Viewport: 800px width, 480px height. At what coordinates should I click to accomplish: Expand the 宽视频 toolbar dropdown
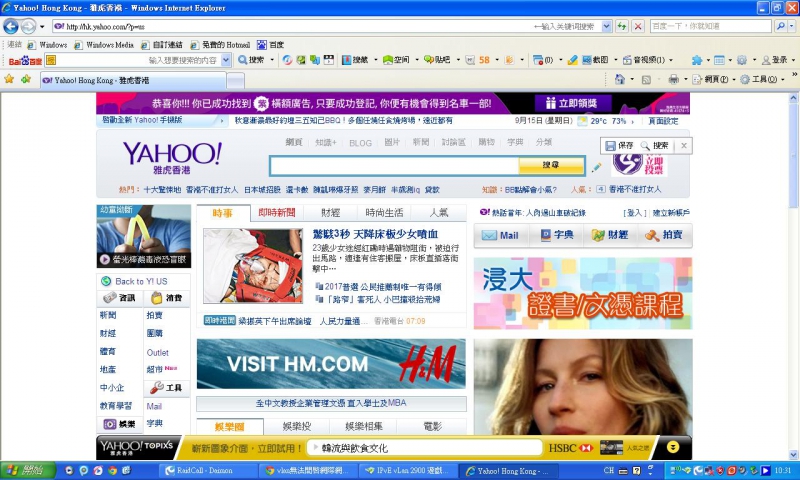[x=670, y=60]
